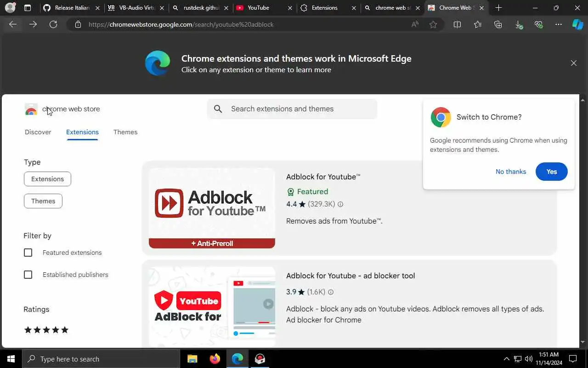Open the Themes store tab
This screenshot has height=368, width=588.
[125, 132]
